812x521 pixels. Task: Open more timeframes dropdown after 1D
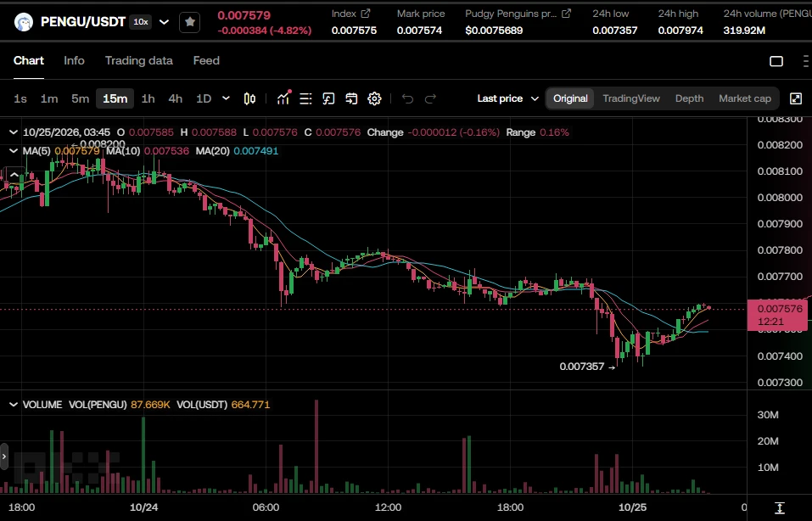226,98
